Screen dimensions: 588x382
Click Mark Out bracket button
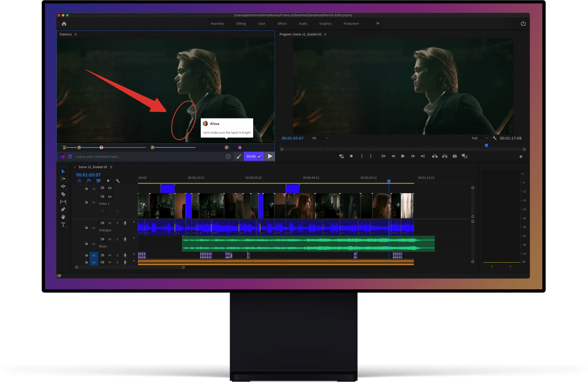[x=371, y=156]
